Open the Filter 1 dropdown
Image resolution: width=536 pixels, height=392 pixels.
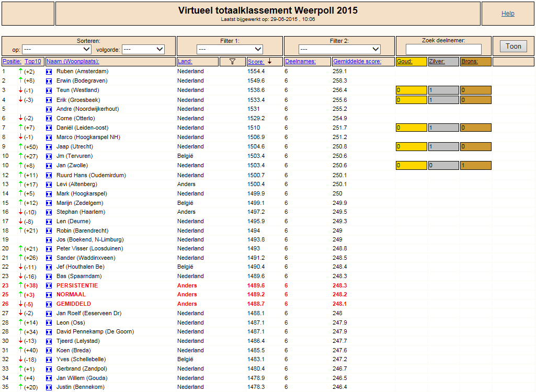tap(230, 49)
